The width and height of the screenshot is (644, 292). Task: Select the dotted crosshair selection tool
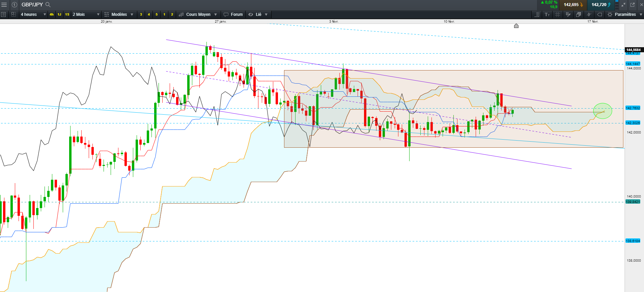click(558, 14)
